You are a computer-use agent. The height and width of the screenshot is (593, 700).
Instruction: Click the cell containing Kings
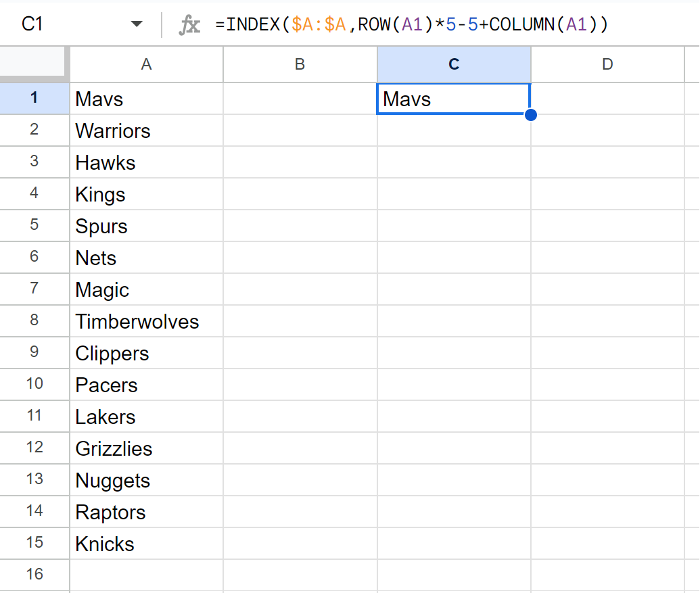pos(147,193)
